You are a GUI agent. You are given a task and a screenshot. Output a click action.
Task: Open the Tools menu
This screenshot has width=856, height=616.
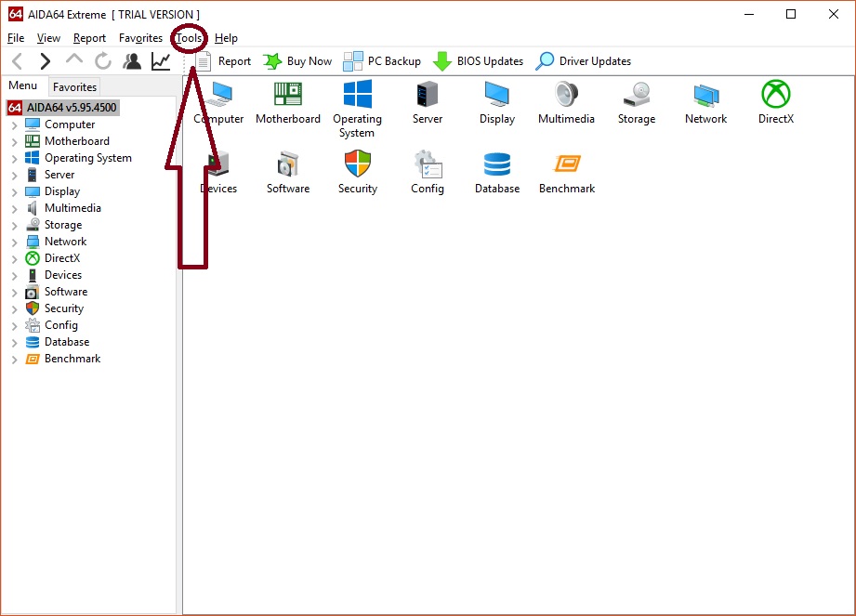point(189,38)
